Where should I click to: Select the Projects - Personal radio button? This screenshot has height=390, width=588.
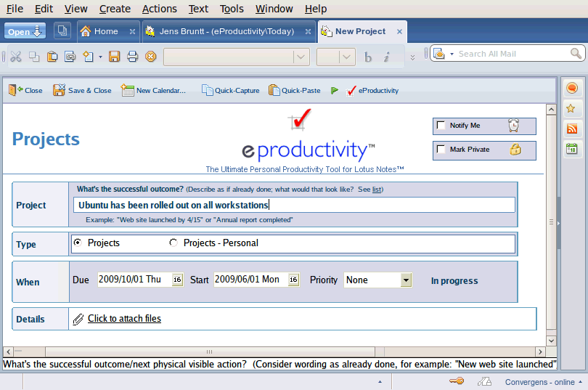pyautogui.click(x=173, y=243)
